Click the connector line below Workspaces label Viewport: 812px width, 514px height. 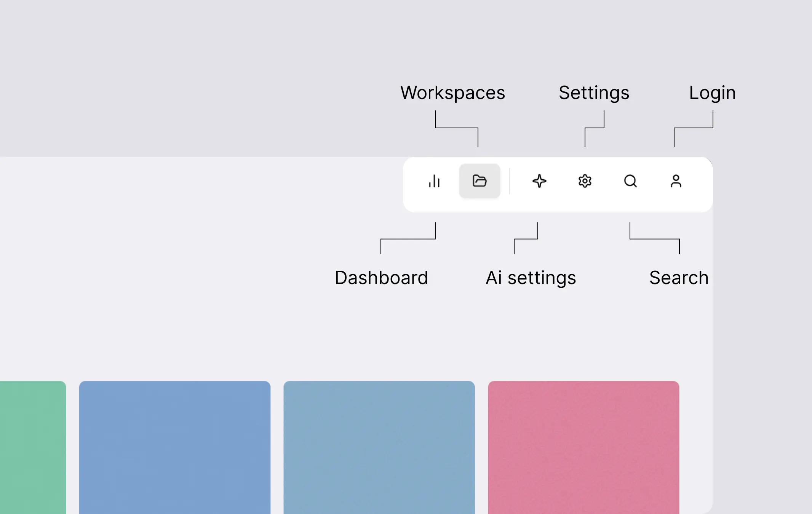pos(457,128)
